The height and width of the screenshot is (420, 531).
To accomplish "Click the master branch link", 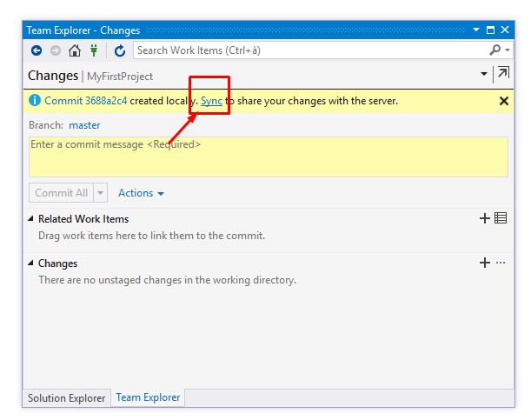I will 84,125.
